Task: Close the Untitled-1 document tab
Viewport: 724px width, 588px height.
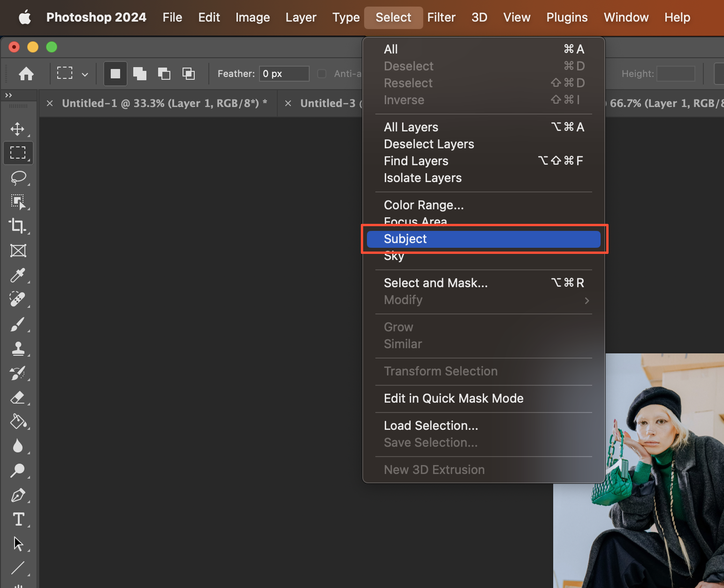Action: coord(50,103)
